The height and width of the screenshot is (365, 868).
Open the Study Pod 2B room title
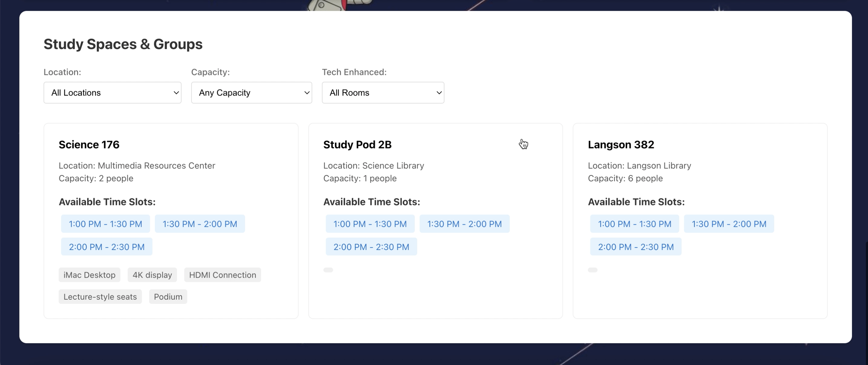357,145
